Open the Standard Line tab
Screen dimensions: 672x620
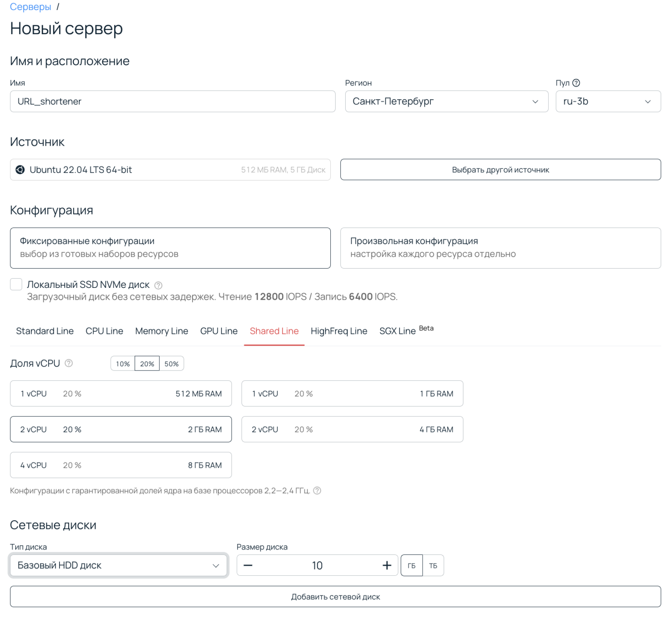(45, 331)
